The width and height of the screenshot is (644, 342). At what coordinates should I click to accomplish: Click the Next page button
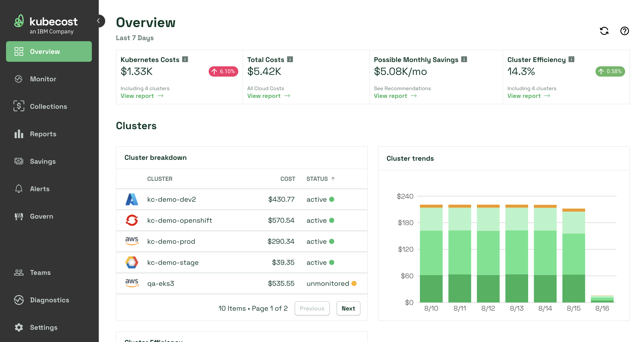(x=348, y=308)
